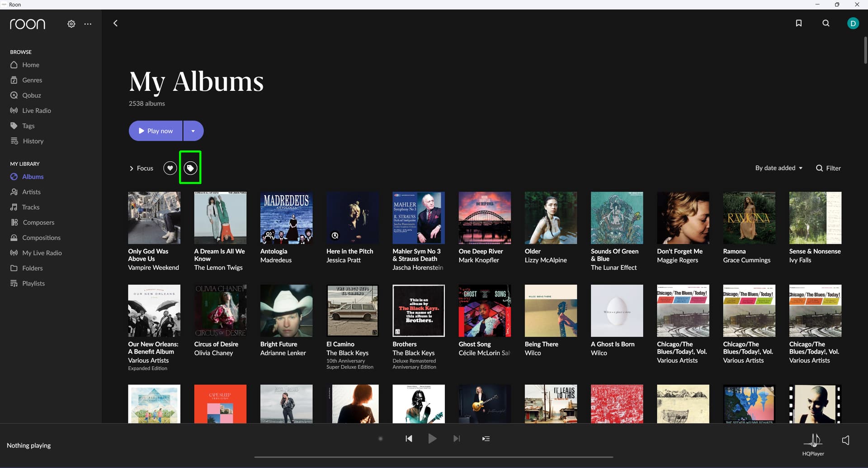This screenshot has width=868, height=468.
Task: Click the playback seek bar
Action: (434, 457)
